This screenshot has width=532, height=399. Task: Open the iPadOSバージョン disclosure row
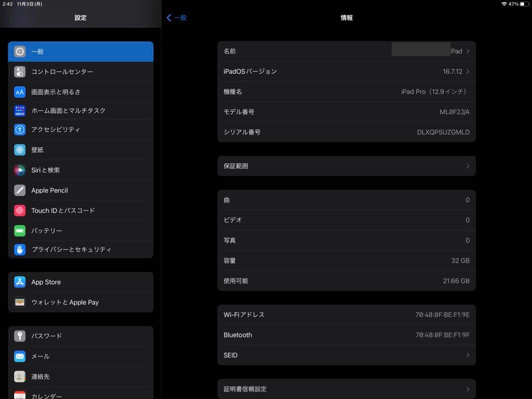tap(346, 71)
